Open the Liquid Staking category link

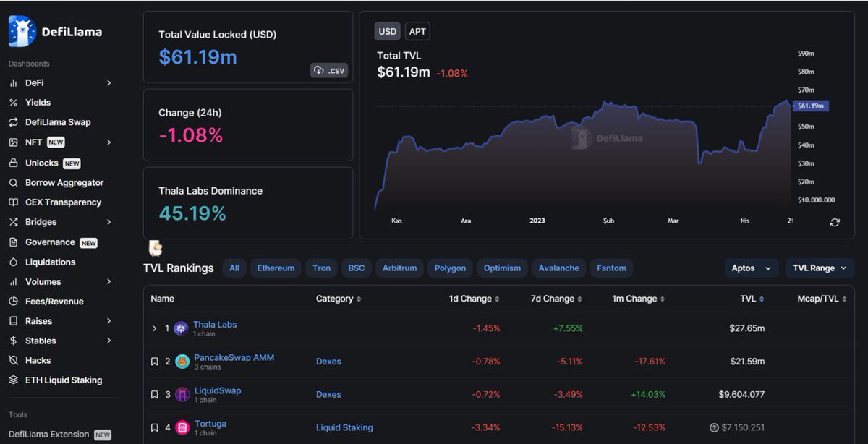(344, 428)
